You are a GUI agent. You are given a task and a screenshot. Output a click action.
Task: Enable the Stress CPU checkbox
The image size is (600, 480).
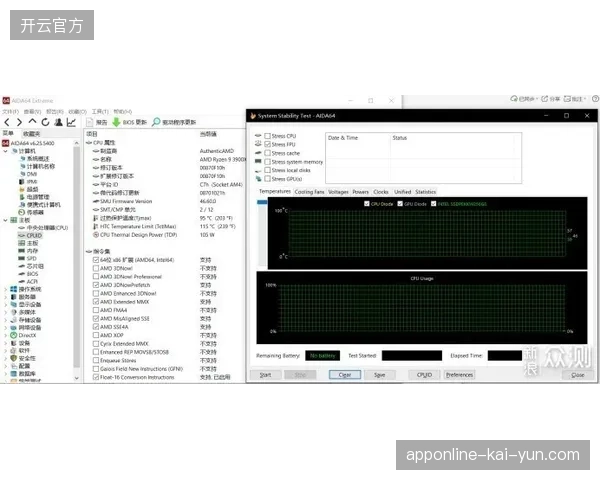click(267, 136)
